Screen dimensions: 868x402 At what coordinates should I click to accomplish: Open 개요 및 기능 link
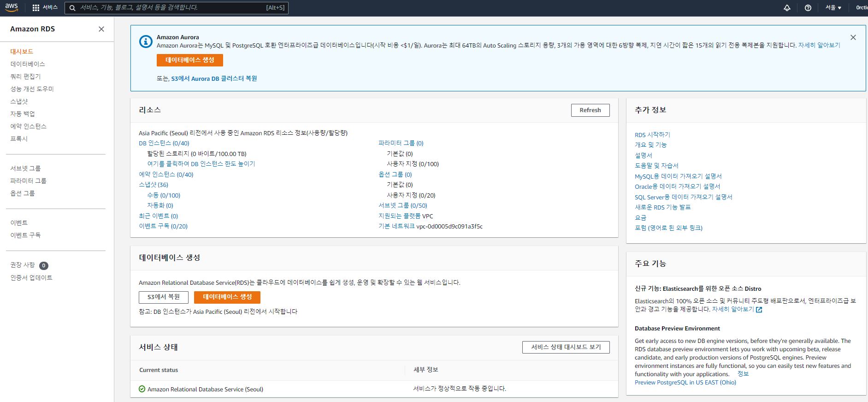coord(650,145)
